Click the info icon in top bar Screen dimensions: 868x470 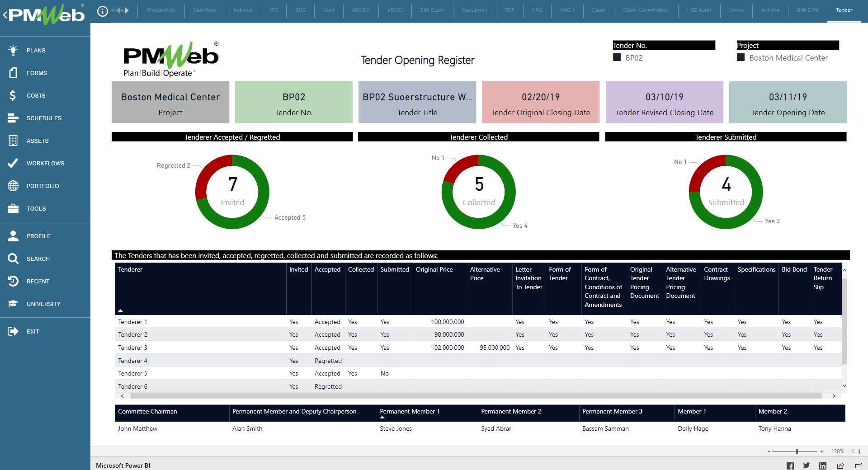click(103, 11)
